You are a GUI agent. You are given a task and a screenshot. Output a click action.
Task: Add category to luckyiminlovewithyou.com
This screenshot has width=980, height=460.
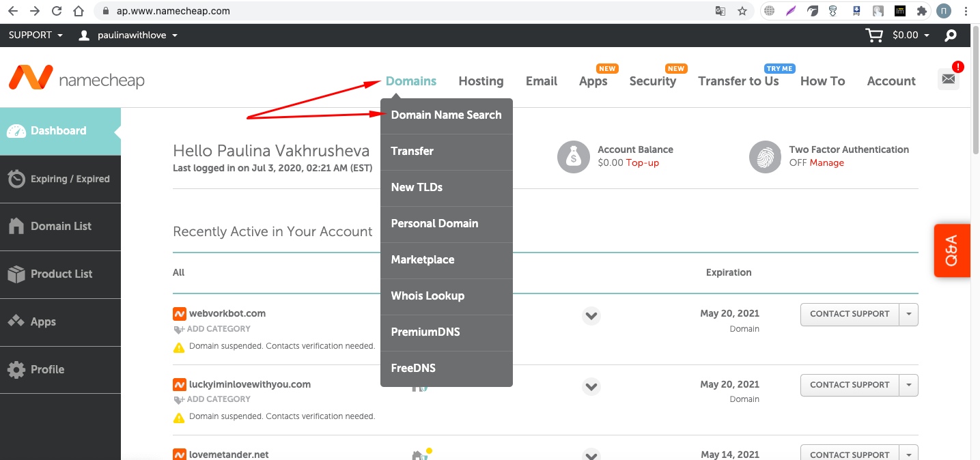click(x=212, y=399)
